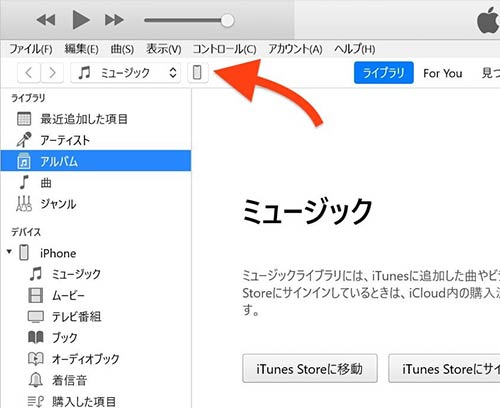Image resolution: width=500 pixels, height=408 pixels.
Task: Open the ヘルプ(H) menu
Action: click(355, 49)
